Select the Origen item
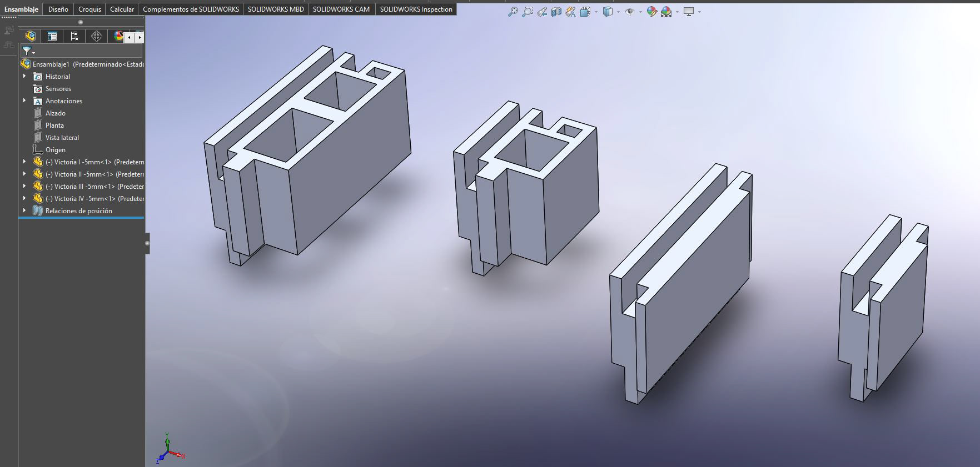This screenshot has width=980, height=467. [56, 150]
